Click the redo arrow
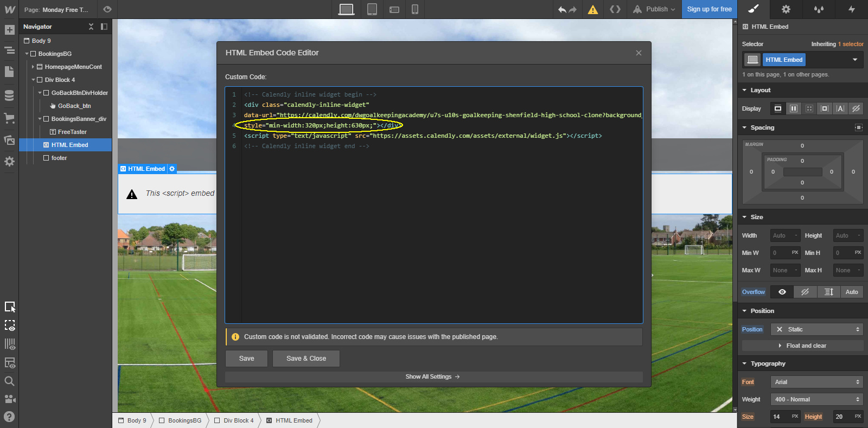This screenshot has height=428, width=868. pyautogui.click(x=572, y=9)
